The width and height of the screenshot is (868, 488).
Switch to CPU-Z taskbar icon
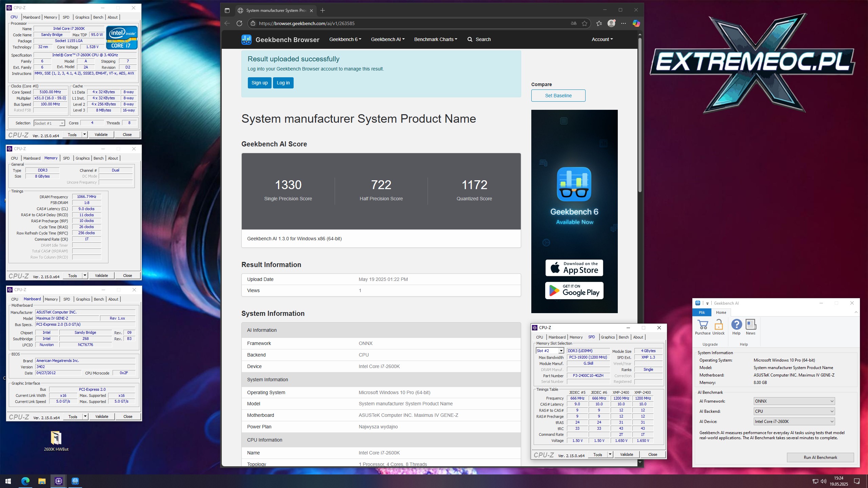pyautogui.click(x=58, y=481)
